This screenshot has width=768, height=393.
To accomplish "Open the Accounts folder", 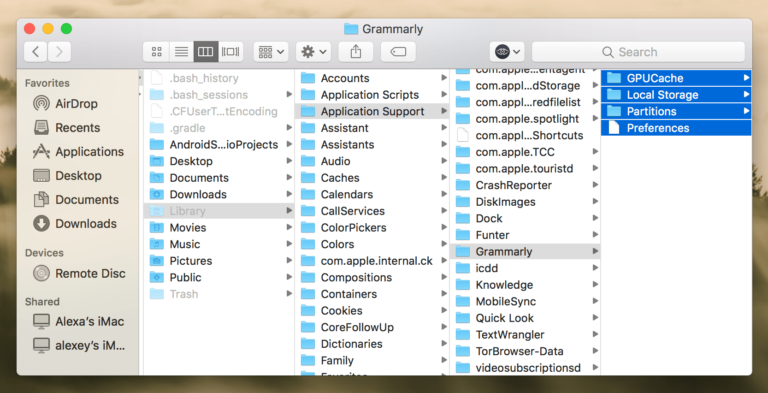I will (372, 78).
